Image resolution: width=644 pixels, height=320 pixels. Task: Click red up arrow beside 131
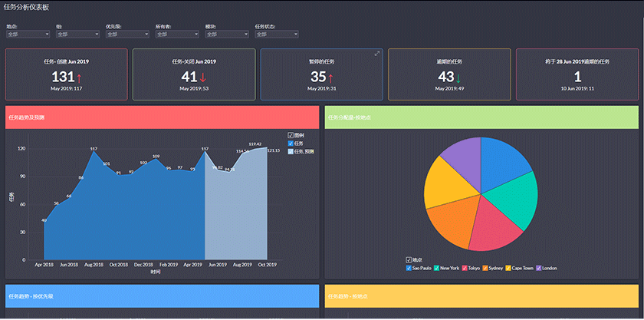79,77
